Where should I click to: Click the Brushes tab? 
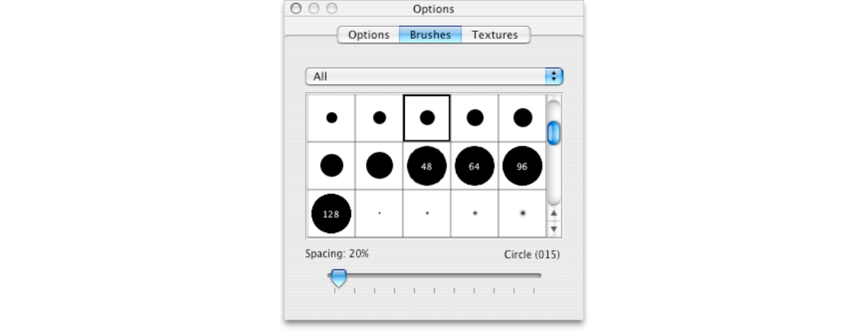click(x=430, y=35)
